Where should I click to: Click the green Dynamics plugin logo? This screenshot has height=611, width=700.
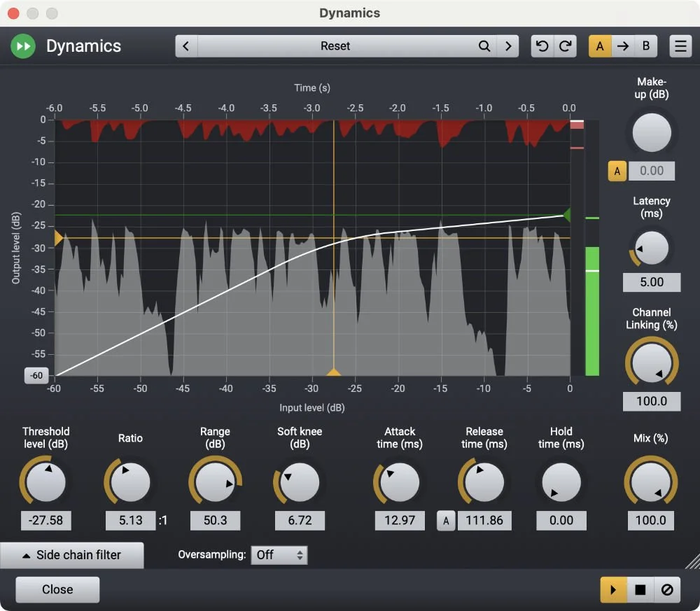(22, 45)
